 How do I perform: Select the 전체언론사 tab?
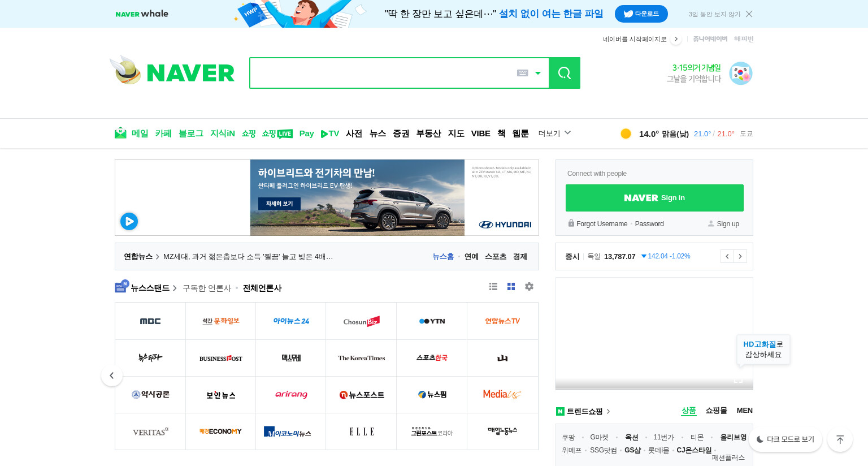(262, 288)
